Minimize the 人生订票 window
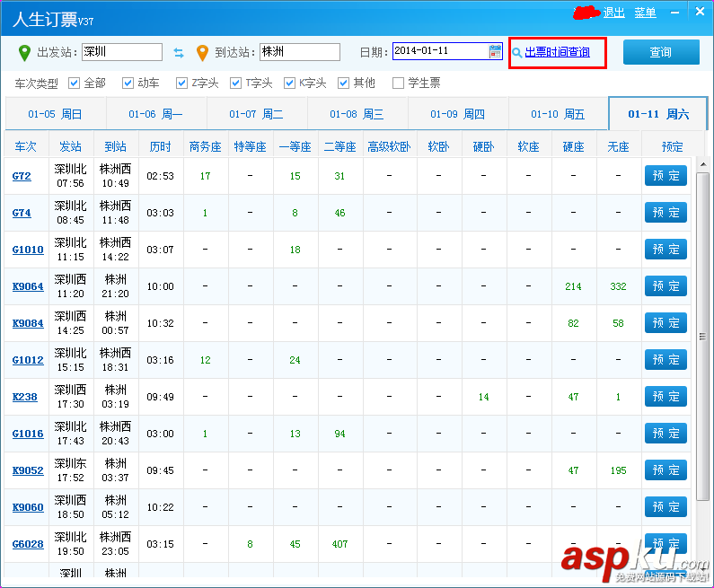 [x=674, y=13]
